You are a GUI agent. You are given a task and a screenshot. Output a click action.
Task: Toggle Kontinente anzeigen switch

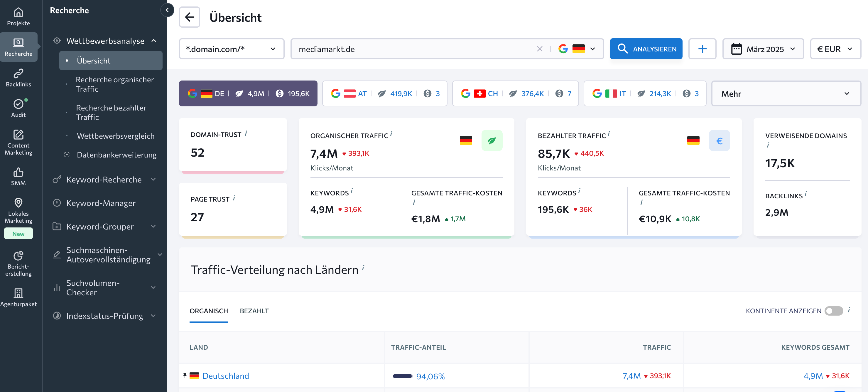pyautogui.click(x=833, y=311)
